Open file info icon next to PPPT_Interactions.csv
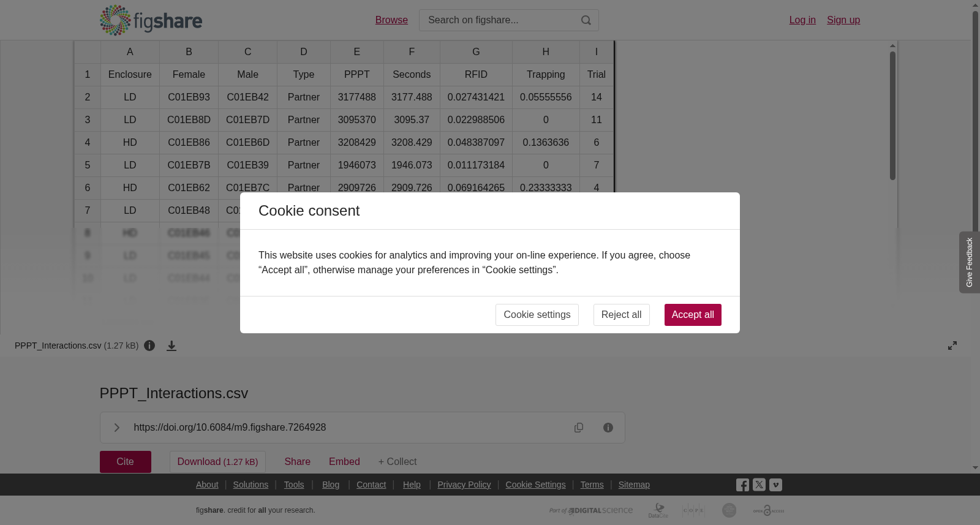980x525 pixels. (149, 346)
